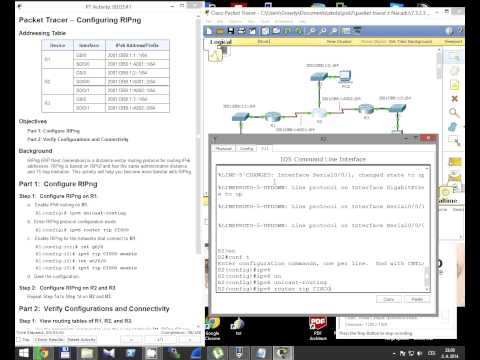Choose the Draw Polygon tool
The height and width of the screenshot is (360, 480).
click(x=453, y=127)
